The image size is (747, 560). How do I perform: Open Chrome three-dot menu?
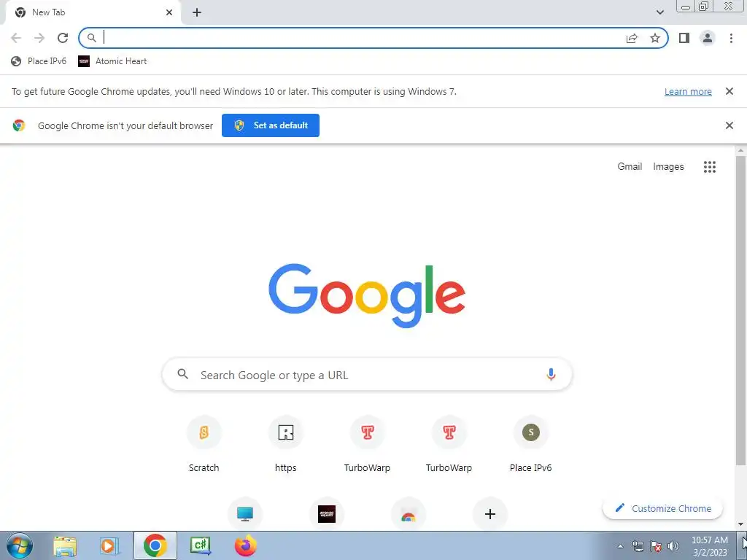(731, 38)
